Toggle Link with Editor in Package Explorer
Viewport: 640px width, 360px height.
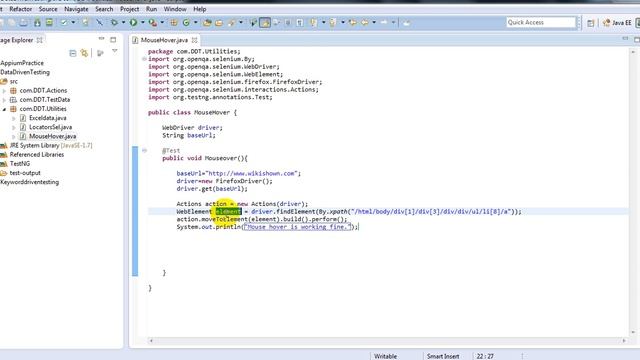coord(84,53)
